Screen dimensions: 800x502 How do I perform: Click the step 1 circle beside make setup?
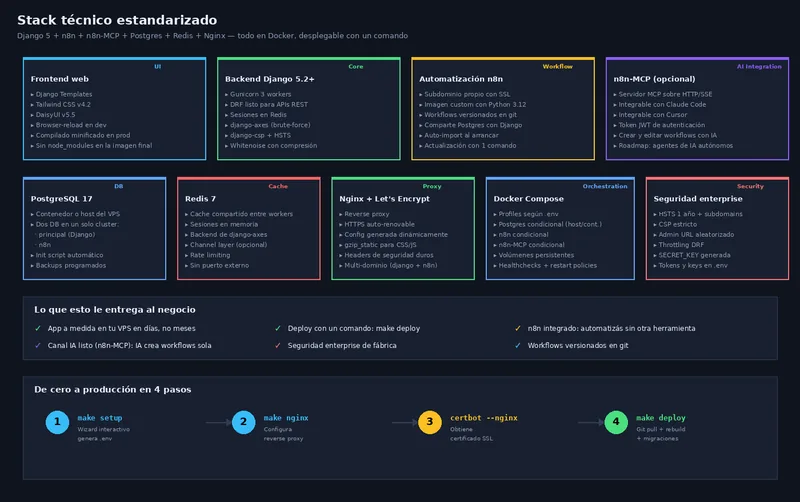point(57,422)
